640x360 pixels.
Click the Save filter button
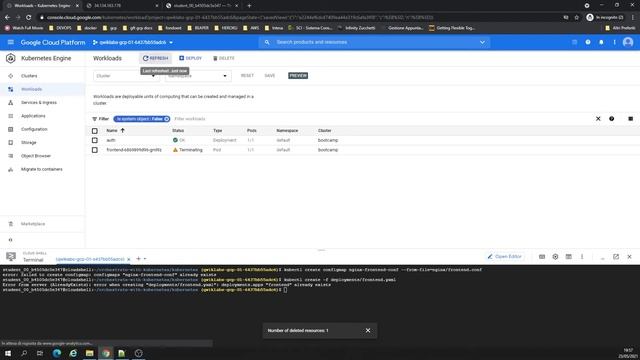[x=270, y=76]
